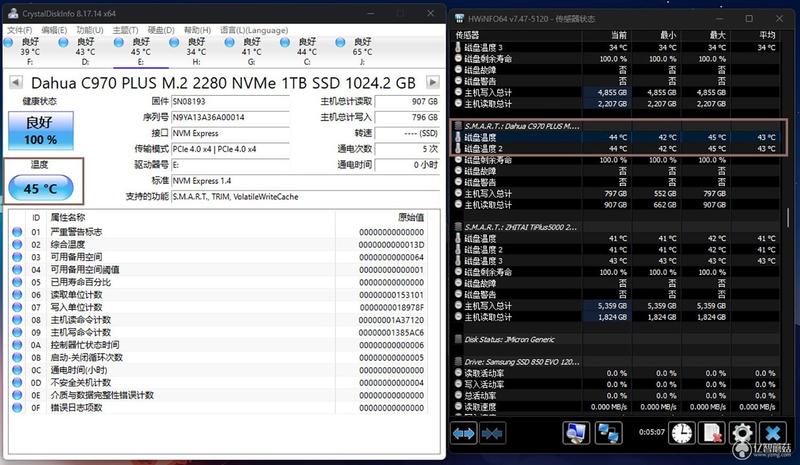Open the 帮助(H) menu

tap(197, 30)
